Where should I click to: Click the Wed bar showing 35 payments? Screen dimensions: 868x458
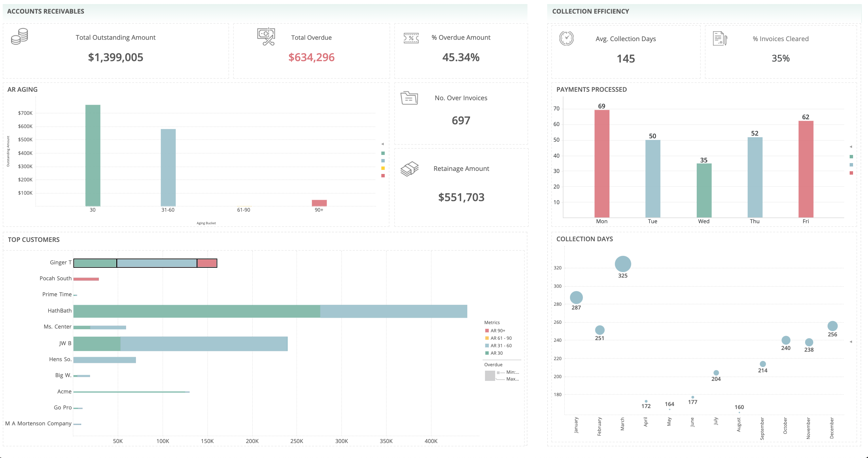pyautogui.click(x=704, y=190)
